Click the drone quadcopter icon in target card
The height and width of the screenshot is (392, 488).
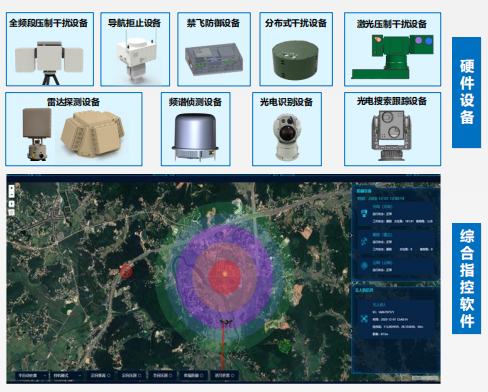coord(364,318)
